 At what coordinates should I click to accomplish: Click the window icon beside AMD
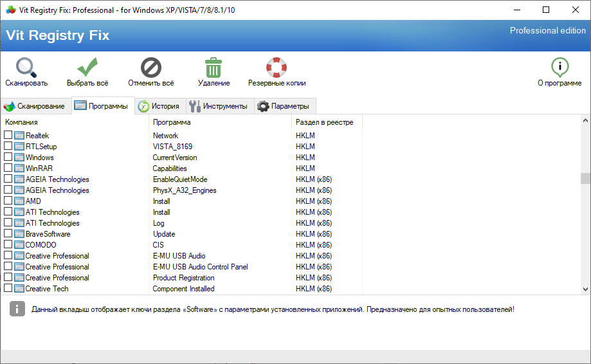click(19, 201)
